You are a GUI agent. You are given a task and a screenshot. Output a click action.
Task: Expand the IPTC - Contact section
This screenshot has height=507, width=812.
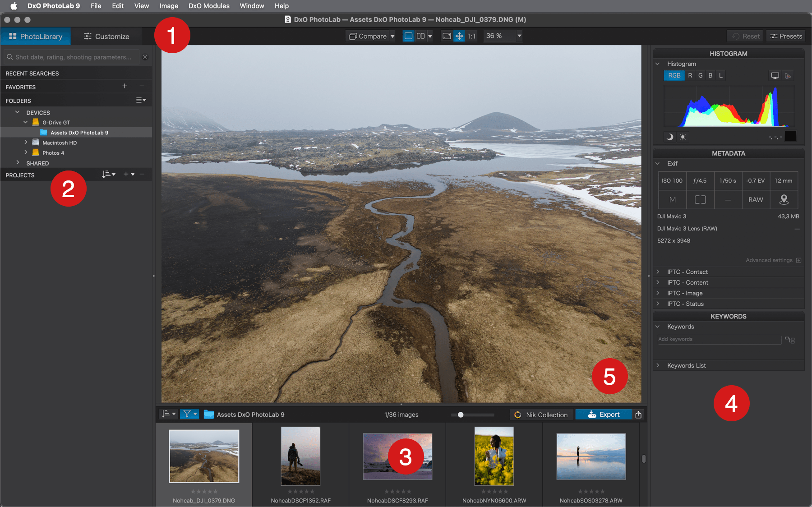[658, 272]
